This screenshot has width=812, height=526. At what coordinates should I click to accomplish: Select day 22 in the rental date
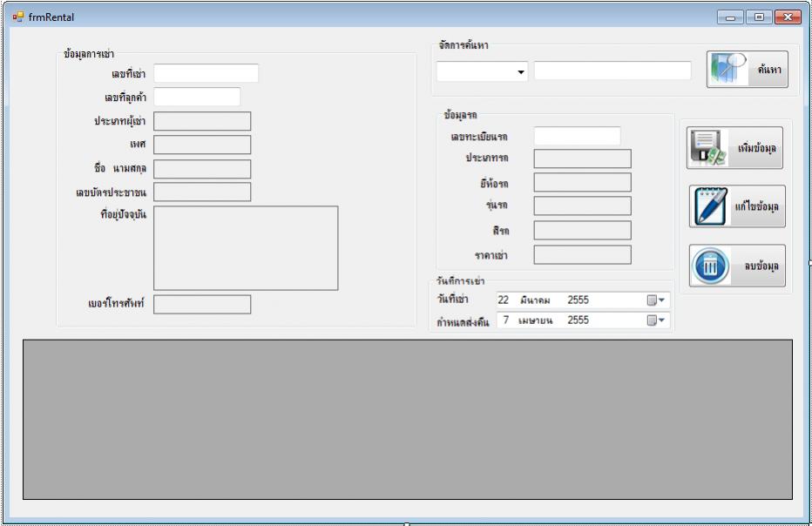(x=504, y=300)
